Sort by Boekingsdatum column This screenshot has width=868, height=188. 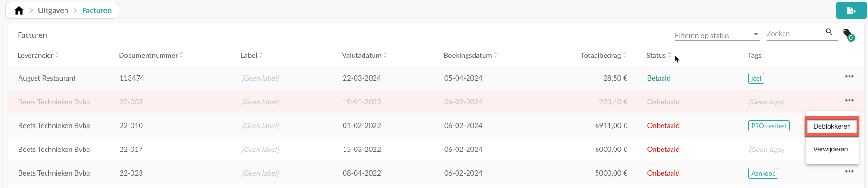pyautogui.click(x=470, y=56)
